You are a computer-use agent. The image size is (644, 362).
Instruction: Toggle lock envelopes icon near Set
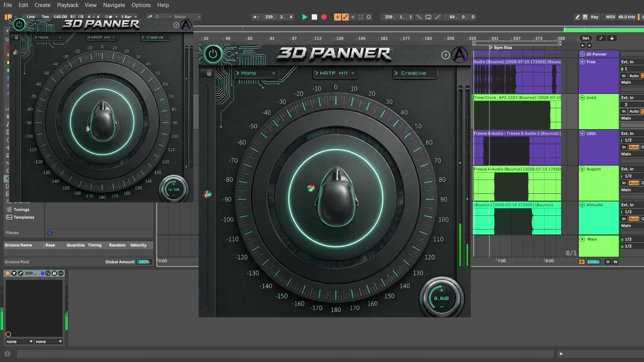coord(612,38)
